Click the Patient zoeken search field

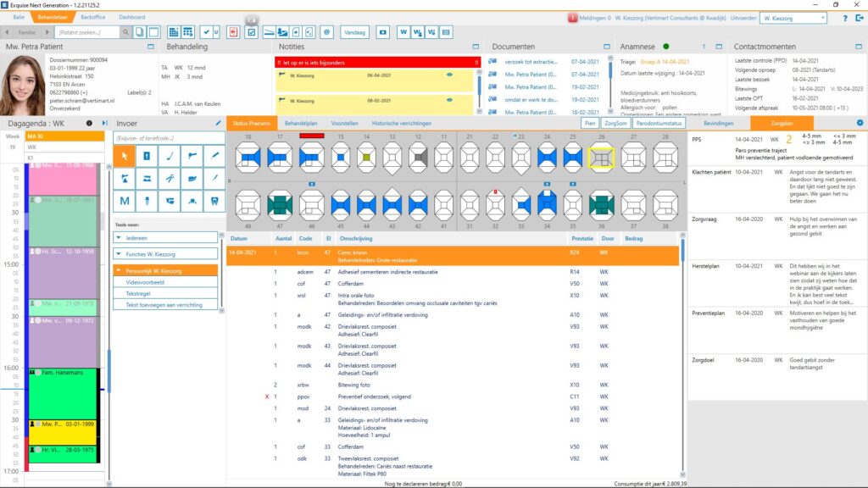point(87,32)
